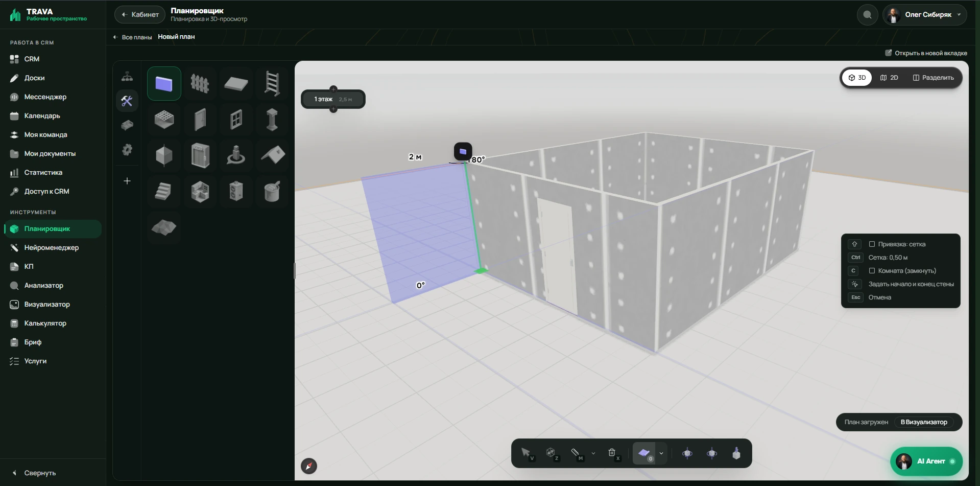Open the Калькулятор sidebar item
This screenshot has height=486, width=980.
coord(53,323)
